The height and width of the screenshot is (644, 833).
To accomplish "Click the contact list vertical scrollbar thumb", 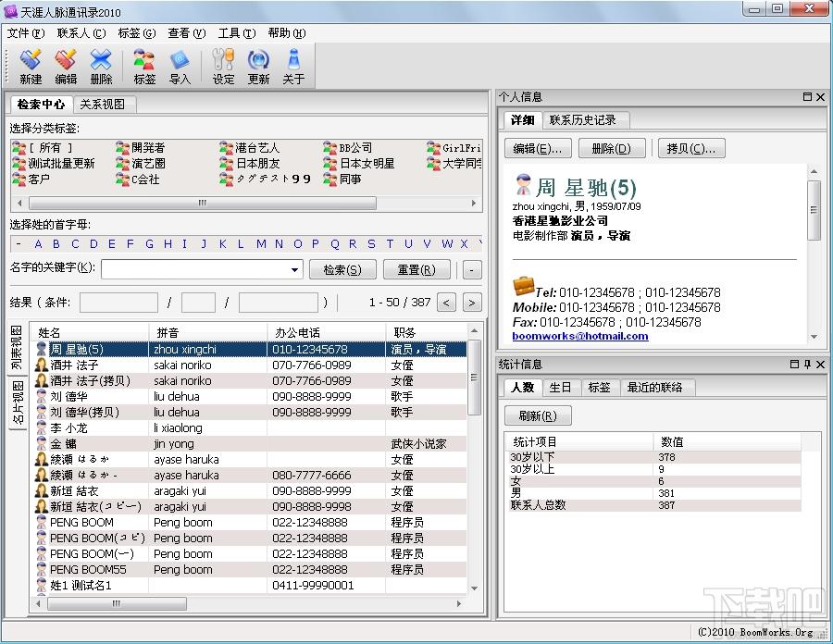I will [x=475, y=378].
